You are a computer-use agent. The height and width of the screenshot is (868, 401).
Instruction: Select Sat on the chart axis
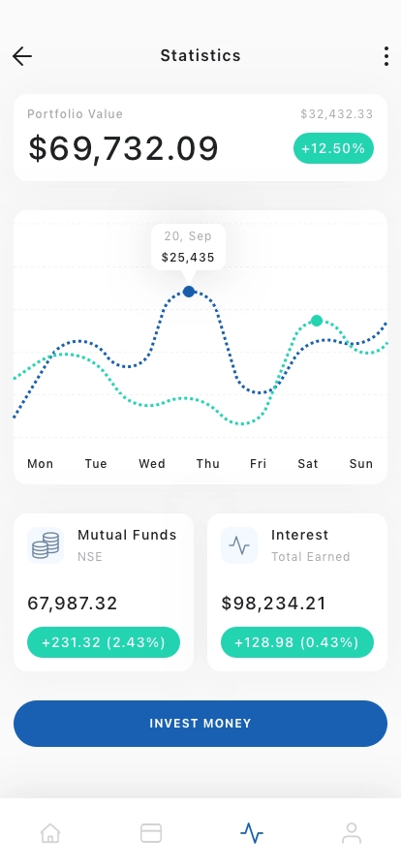pyautogui.click(x=308, y=464)
